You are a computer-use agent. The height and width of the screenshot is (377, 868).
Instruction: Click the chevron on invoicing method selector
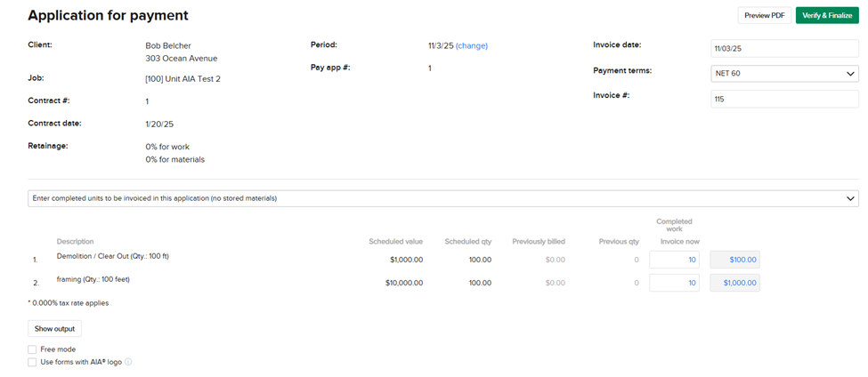[x=850, y=198]
